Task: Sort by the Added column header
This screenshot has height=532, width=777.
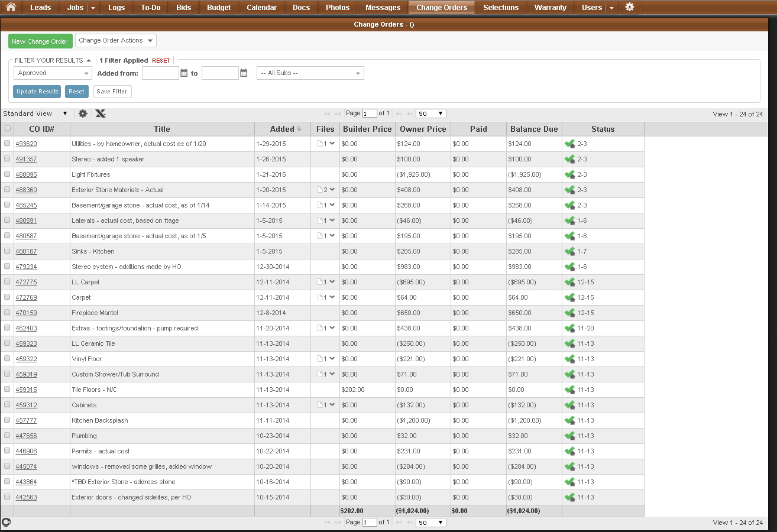Action: [282, 129]
